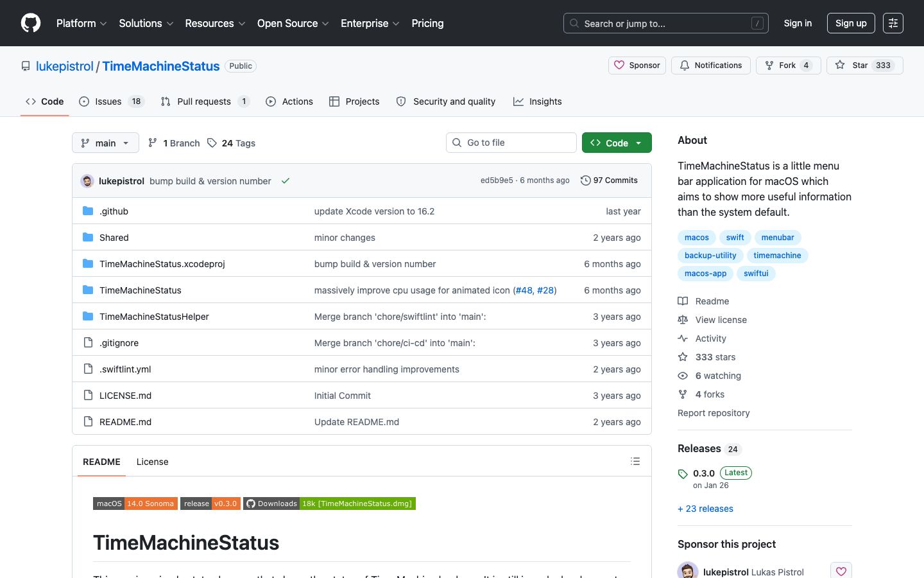Image resolution: width=924 pixels, height=578 pixels.
Task: Open the TimeMachineStatus.xcodeproj folder
Action: [x=162, y=264]
